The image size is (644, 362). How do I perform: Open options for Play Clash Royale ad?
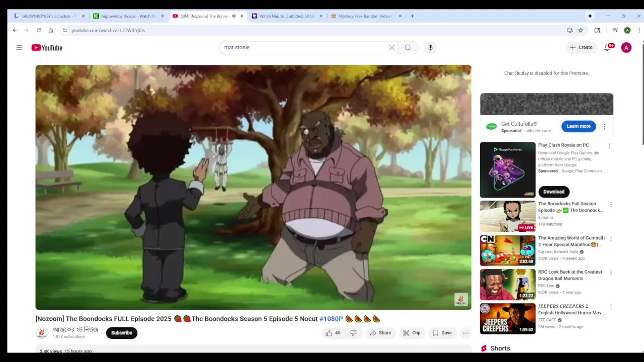click(610, 146)
